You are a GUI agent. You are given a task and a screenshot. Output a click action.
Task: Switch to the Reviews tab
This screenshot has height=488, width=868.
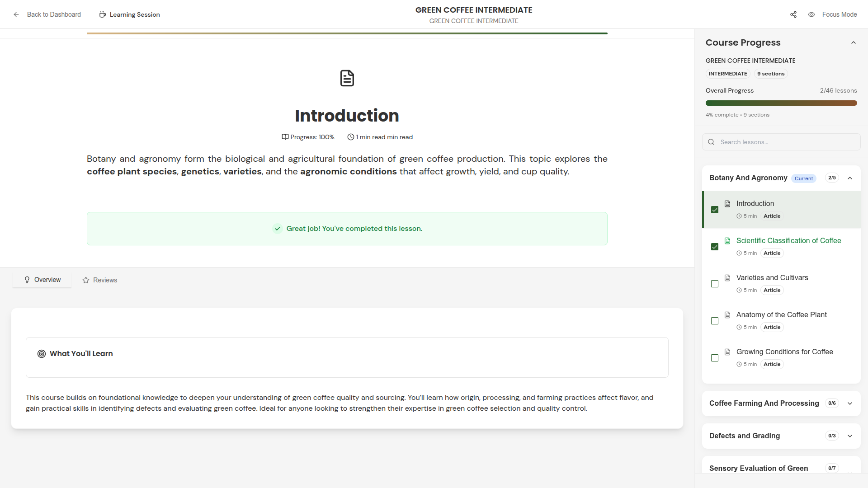coord(100,280)
